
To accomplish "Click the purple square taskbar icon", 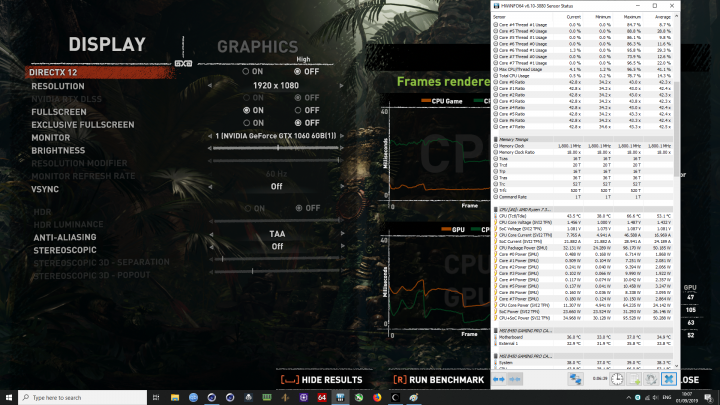I will click(x=304, y=397).
